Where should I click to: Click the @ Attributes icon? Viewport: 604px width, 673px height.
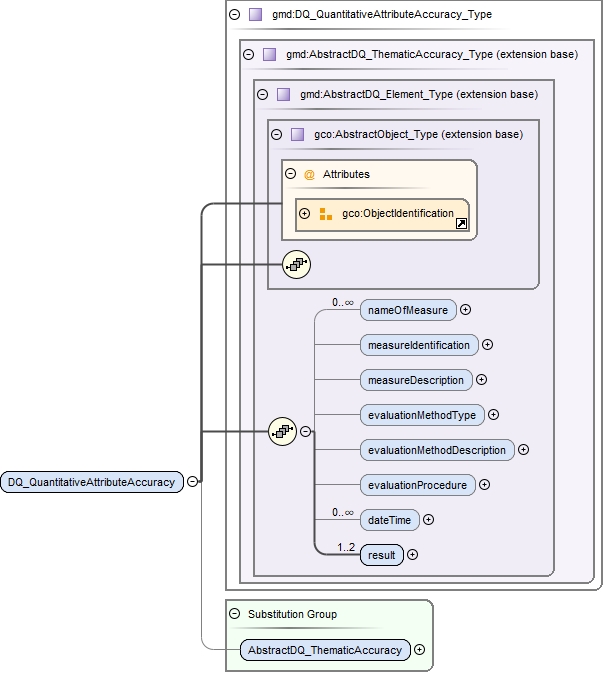309,174
